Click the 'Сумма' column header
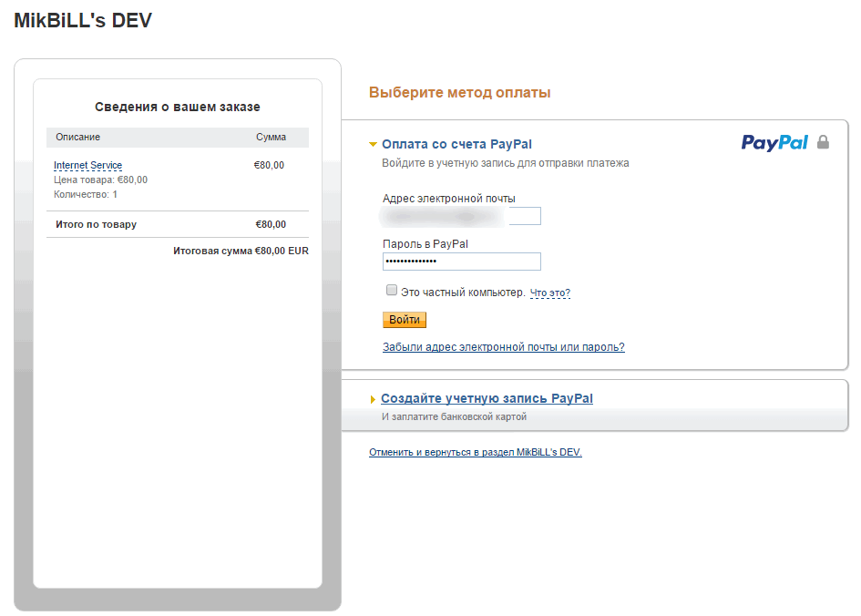The width and height of the screenshot is (861, 616). (271, 138)
